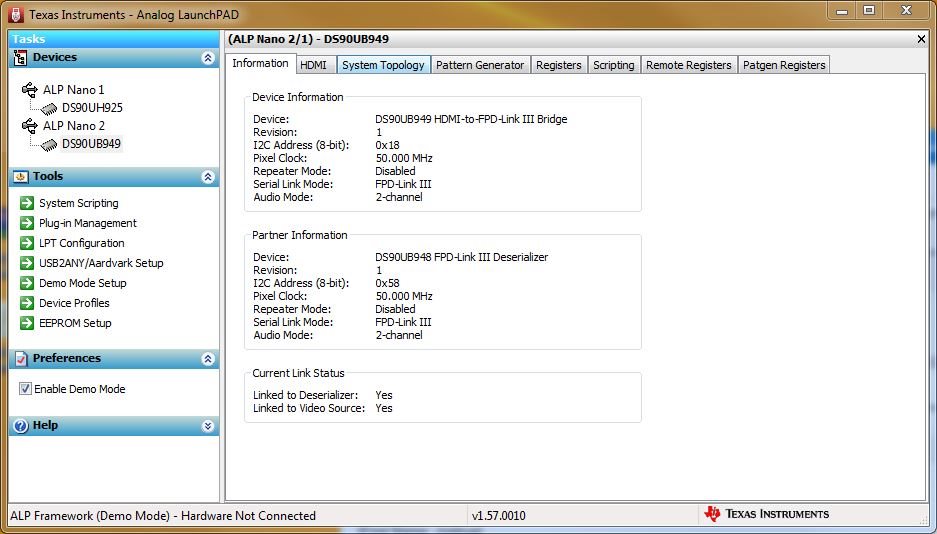
Task: Collapse the Devices panel
Action: (208, 58)
